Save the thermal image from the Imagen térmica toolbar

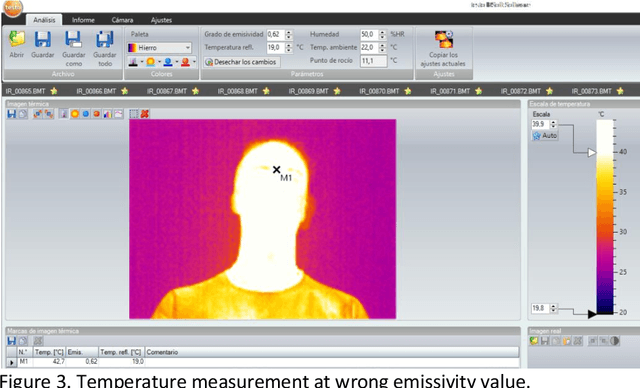point(12,114)
